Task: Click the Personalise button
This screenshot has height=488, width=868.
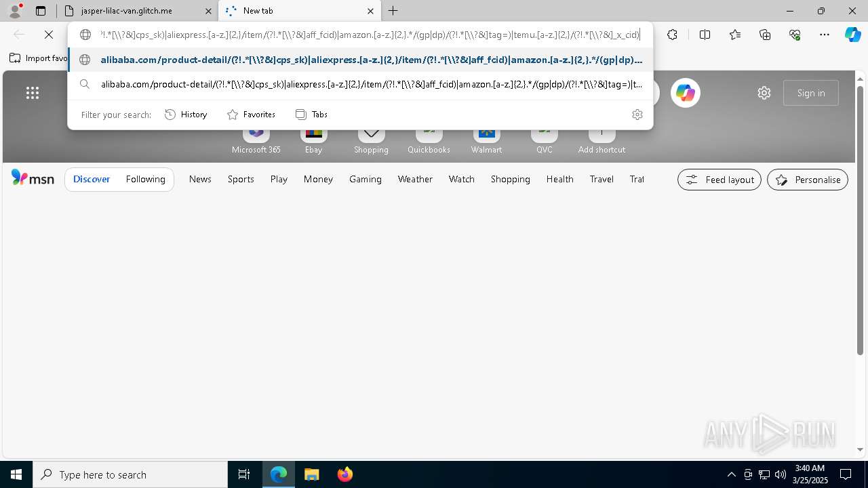Action: (808, 180)
